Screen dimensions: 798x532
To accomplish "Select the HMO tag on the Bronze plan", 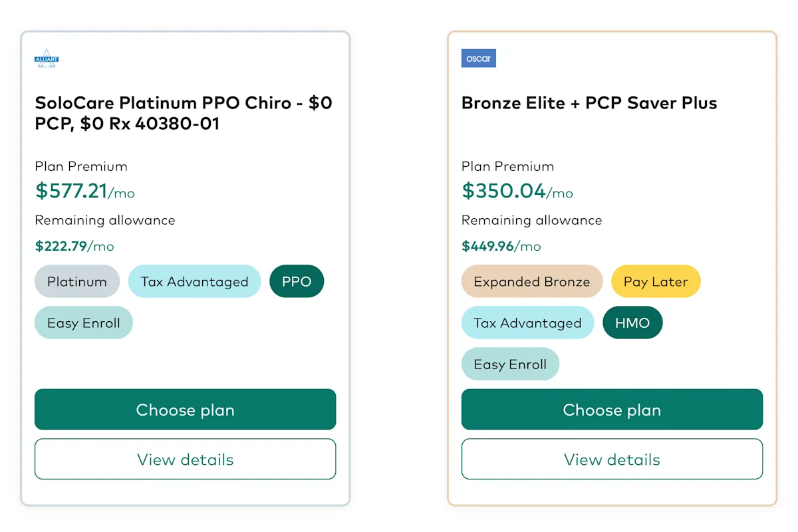I will click(x=632, y=323).
